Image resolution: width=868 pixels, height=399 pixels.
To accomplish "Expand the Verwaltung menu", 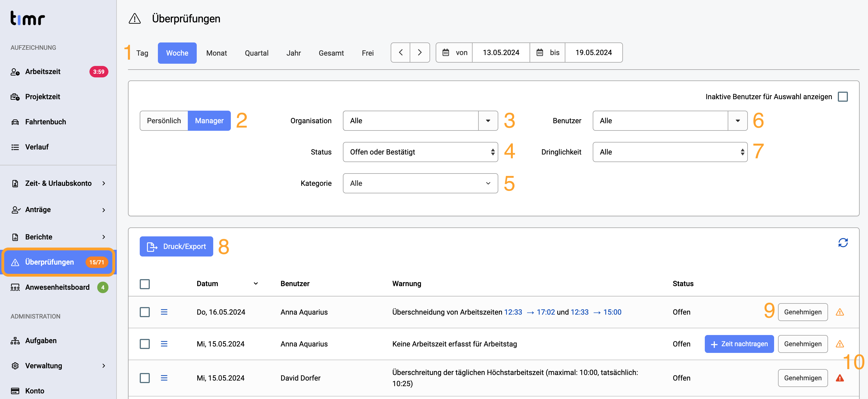I will [x=58, y=366].
